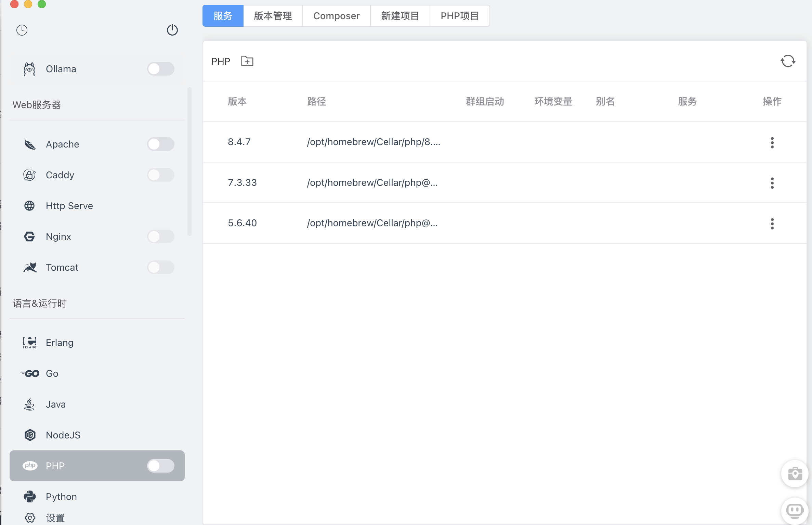
Task: Click the 别名 column header
Action: tap(605, 101)
